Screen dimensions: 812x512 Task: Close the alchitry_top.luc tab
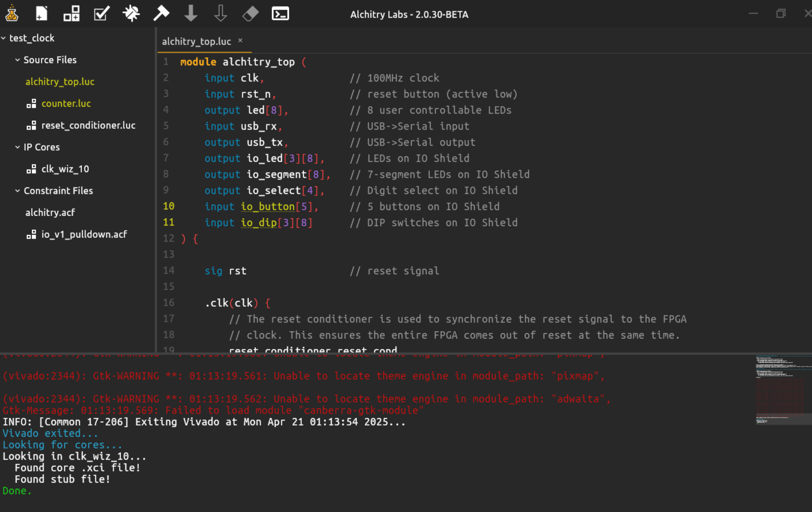(240, 41)
